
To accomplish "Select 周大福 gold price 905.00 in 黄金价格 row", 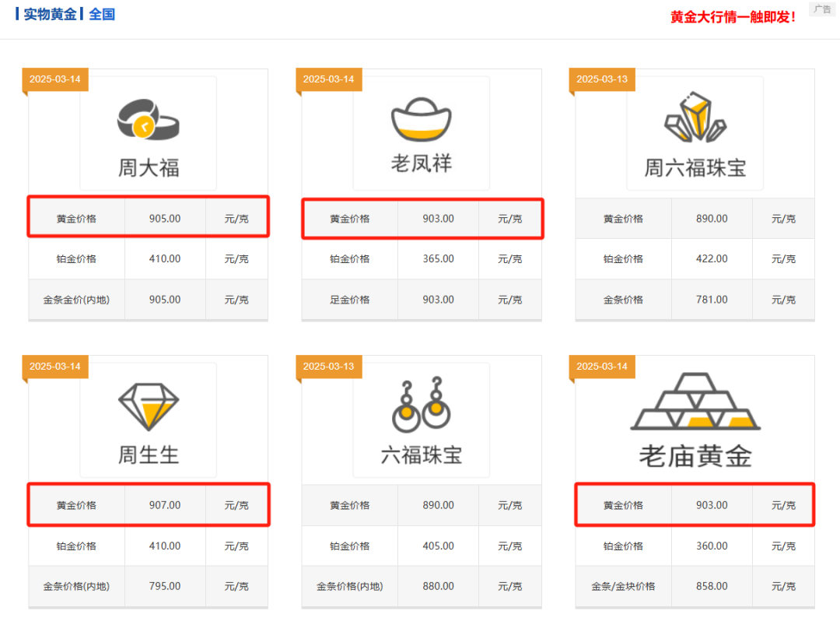I will [165, 219].
